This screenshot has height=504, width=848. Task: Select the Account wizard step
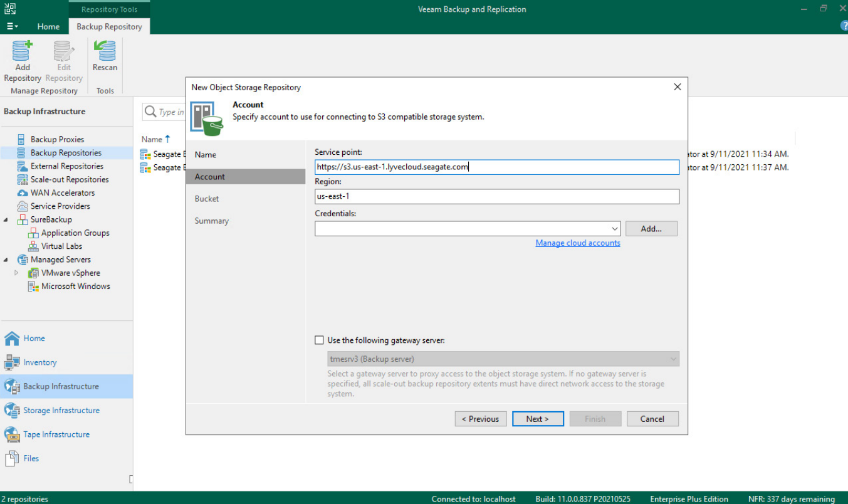[x=246, y=177]
